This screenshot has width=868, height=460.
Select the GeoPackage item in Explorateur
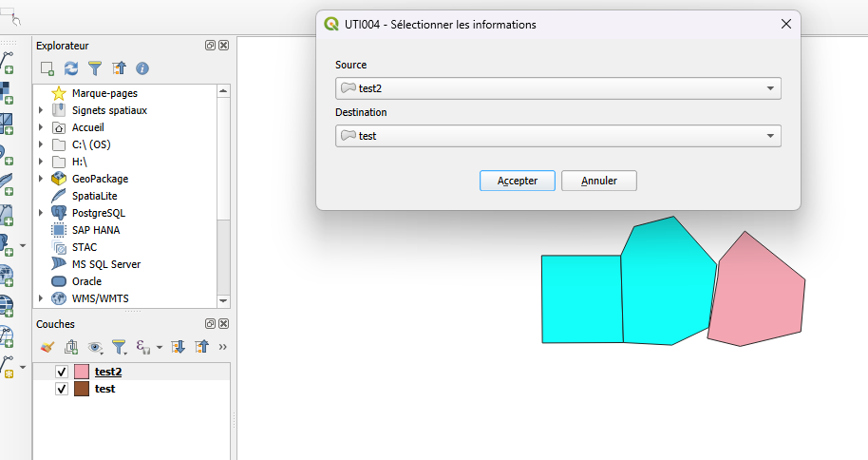(100, 179)
